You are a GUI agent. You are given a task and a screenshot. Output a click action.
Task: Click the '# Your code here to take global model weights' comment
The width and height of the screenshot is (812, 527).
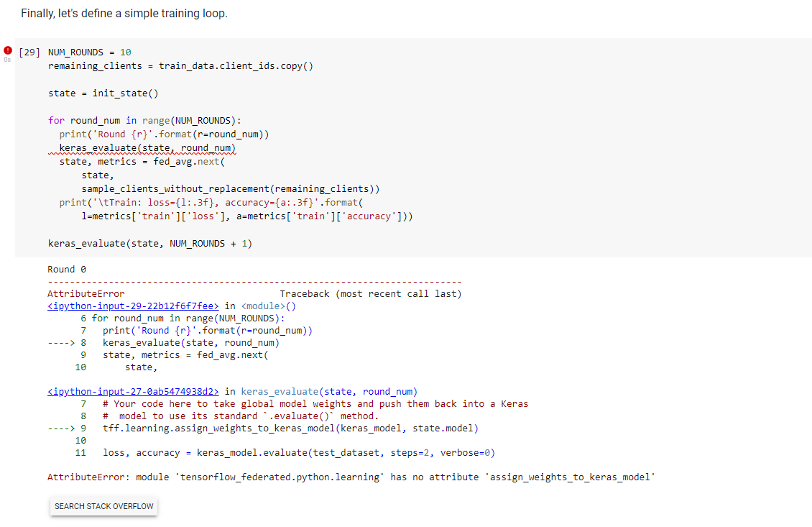click(x=315, y=404)
